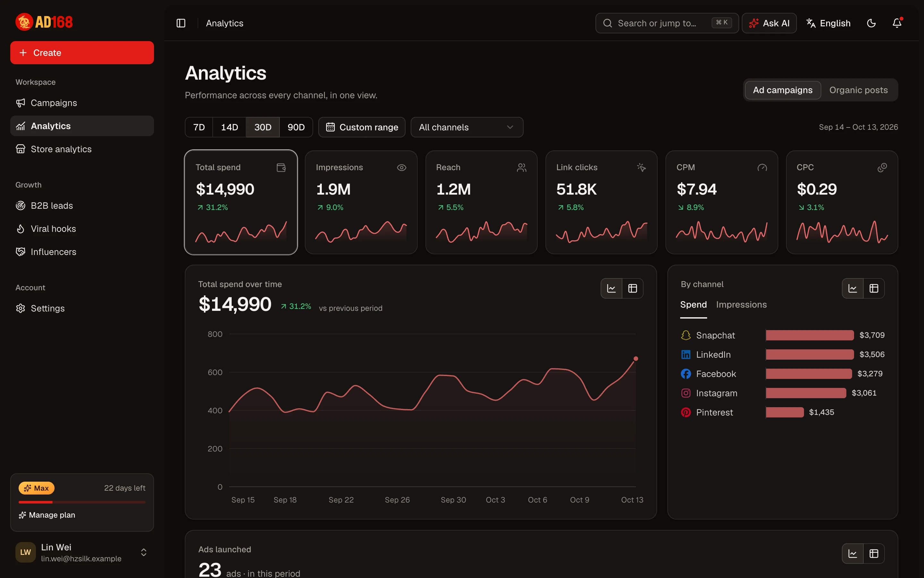This screenshot has width=924, height=578.
Task: Click the Facebook channel icon
Action: click(686, 374)
